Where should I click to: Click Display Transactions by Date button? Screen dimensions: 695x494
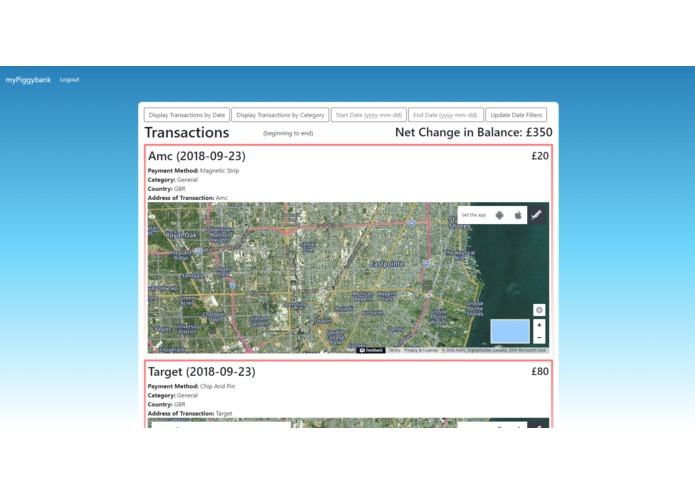[x=187, y=115]
